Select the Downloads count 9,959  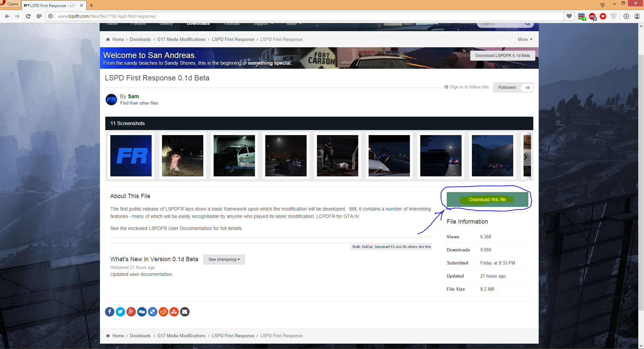tap(486, 250)
